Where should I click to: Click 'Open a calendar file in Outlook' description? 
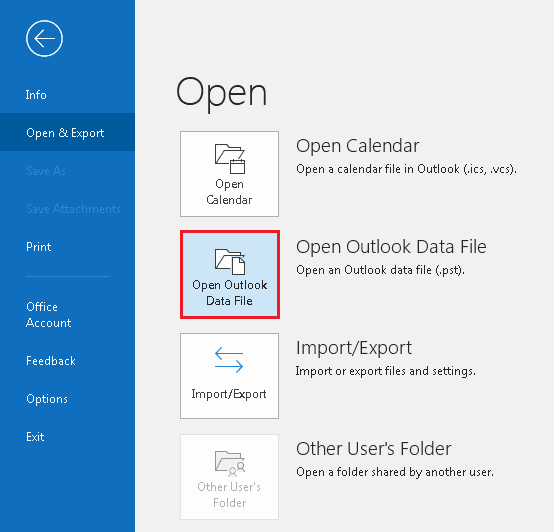(406, 169)
